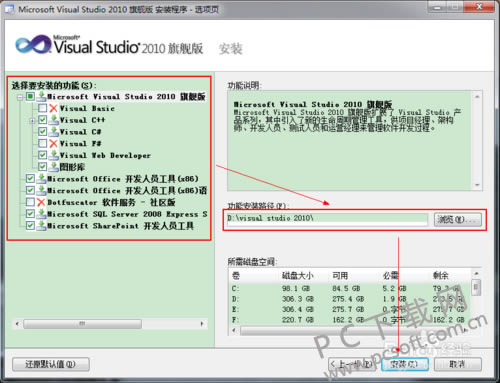
Task: Uncheck Microsoft SQL Server 2008 Express checkbox
Action: click(x=30, y=214)
